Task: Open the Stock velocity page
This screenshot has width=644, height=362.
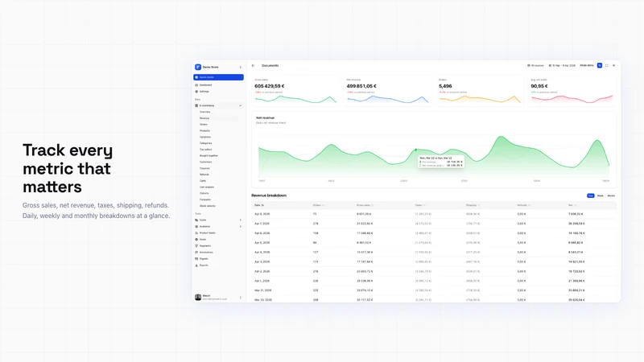Action: coord(208,206)
